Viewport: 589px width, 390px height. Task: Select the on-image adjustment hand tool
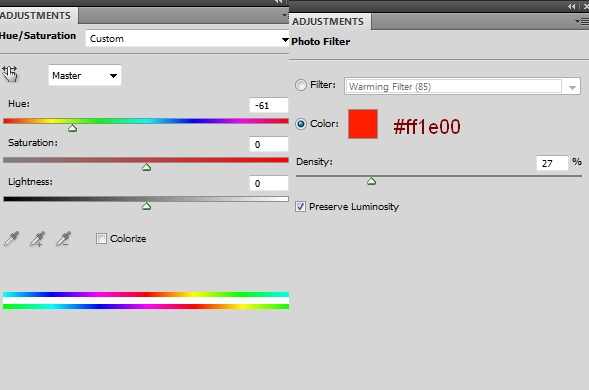click(10, 74)
